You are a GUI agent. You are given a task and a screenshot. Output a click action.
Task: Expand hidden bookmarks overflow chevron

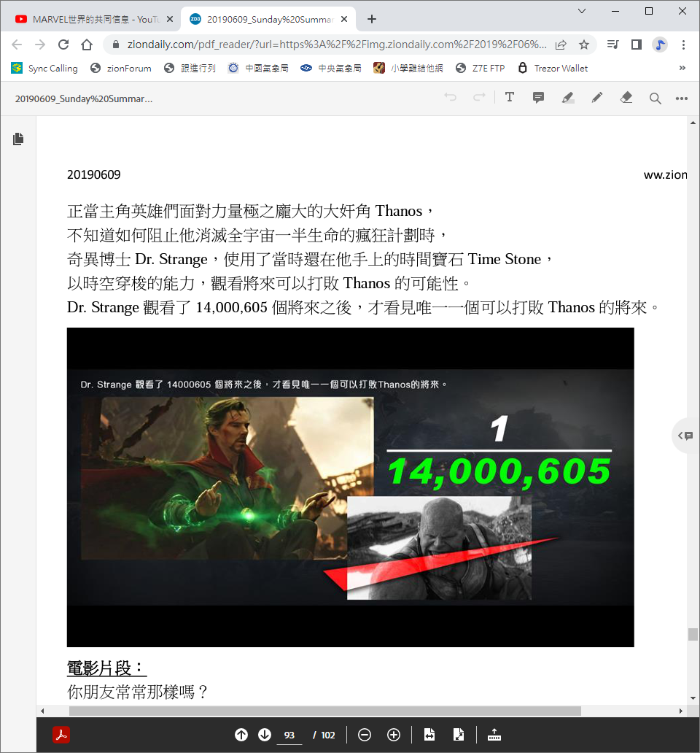(x=682, y=68)
